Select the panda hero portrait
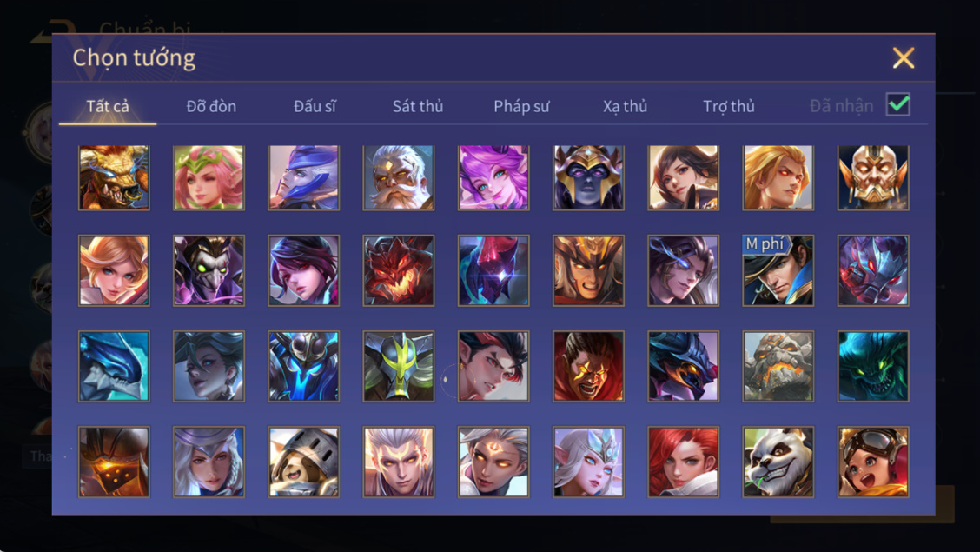The image size is (980, 552). [x=778, y=462]
